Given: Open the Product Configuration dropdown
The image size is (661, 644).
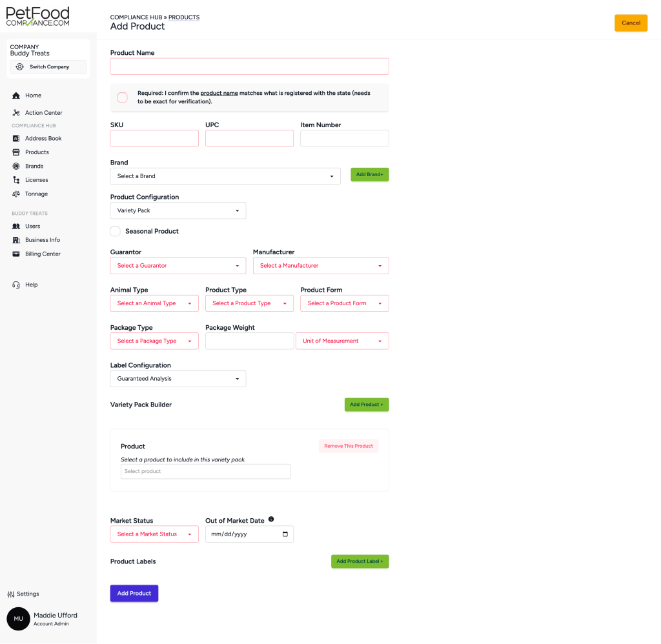Looking at the screenshot, I should coord(178,211).
